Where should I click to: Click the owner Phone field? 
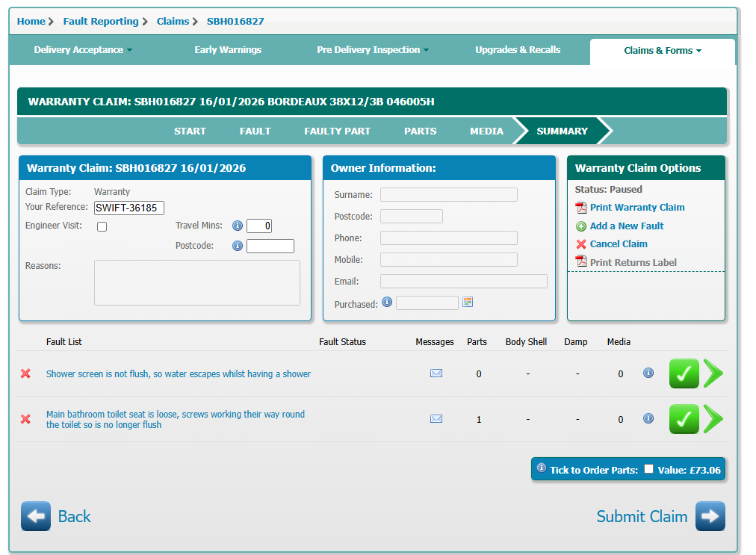point(448,238)
